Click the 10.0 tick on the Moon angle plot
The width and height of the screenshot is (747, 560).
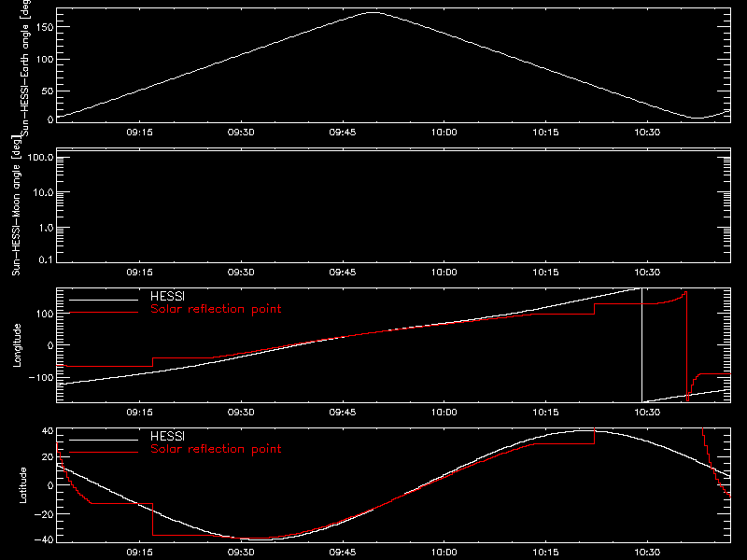point(43,193)
